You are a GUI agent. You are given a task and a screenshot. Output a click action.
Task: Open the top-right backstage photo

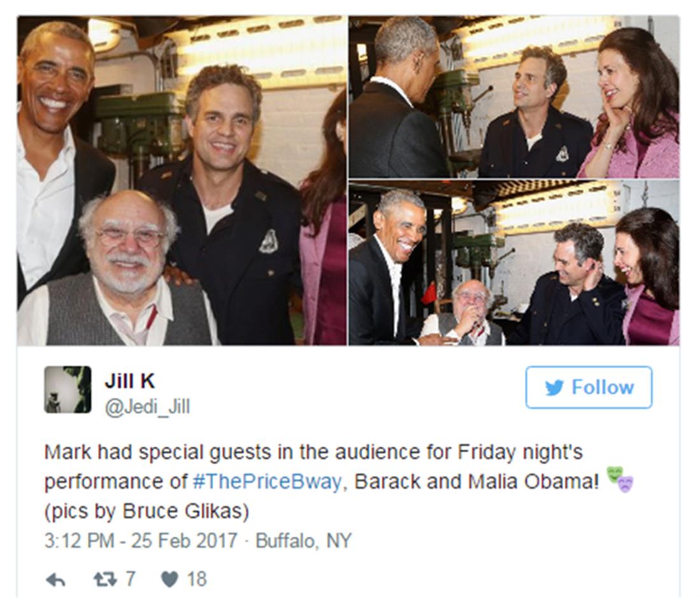514,97
